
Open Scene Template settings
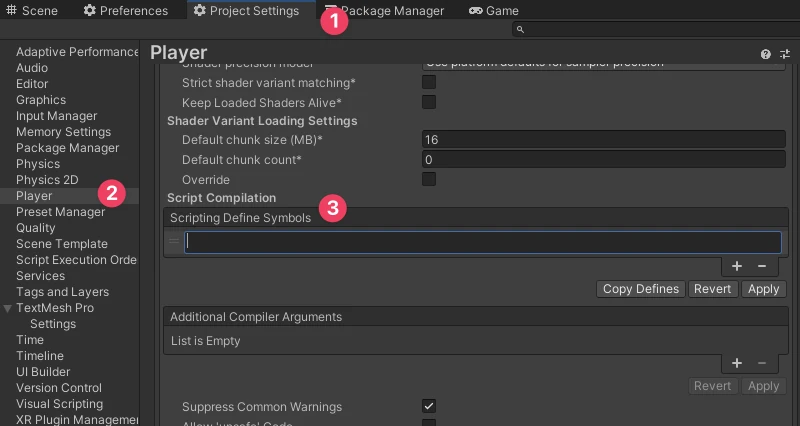[x=62, y=244]
